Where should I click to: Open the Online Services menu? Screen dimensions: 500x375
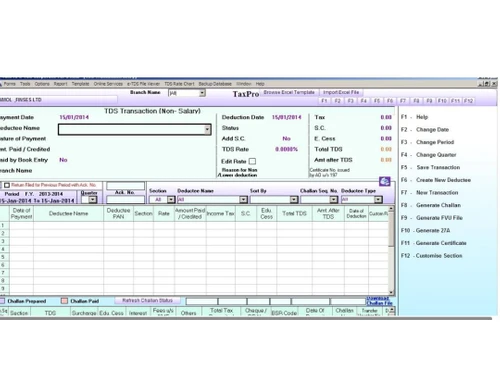(x=108, y=84)
